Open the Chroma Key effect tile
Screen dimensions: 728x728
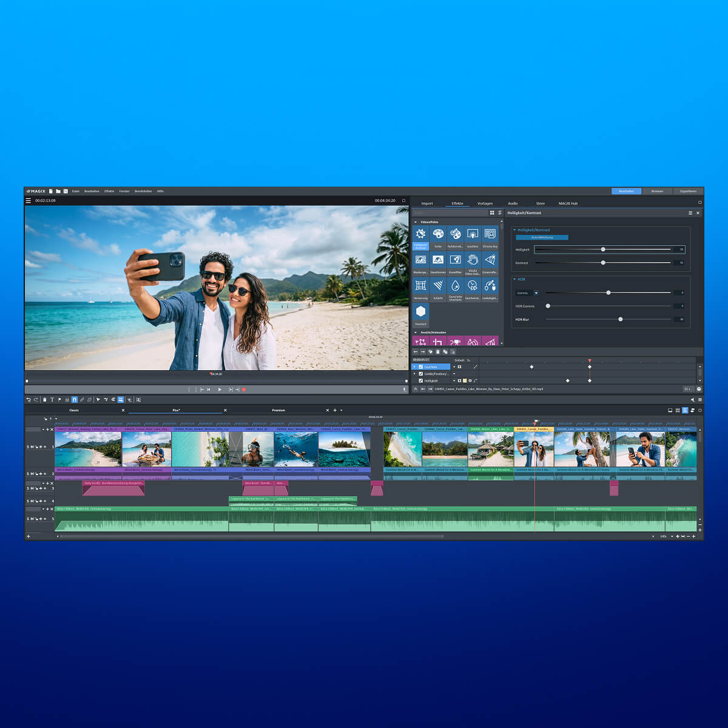490,238
